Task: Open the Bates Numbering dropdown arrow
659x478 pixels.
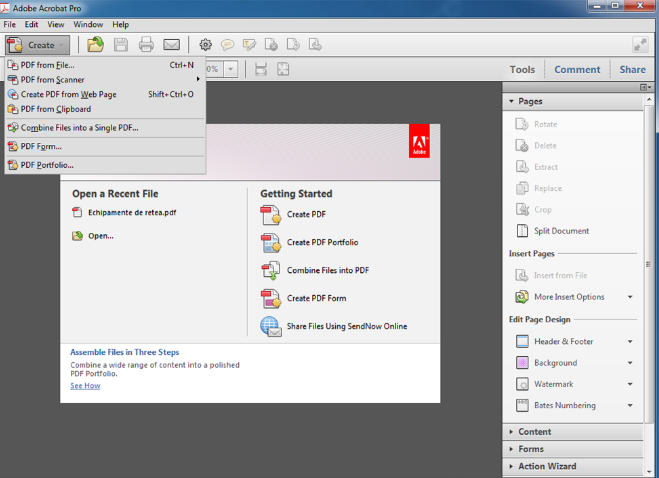Action: point(630,406)
